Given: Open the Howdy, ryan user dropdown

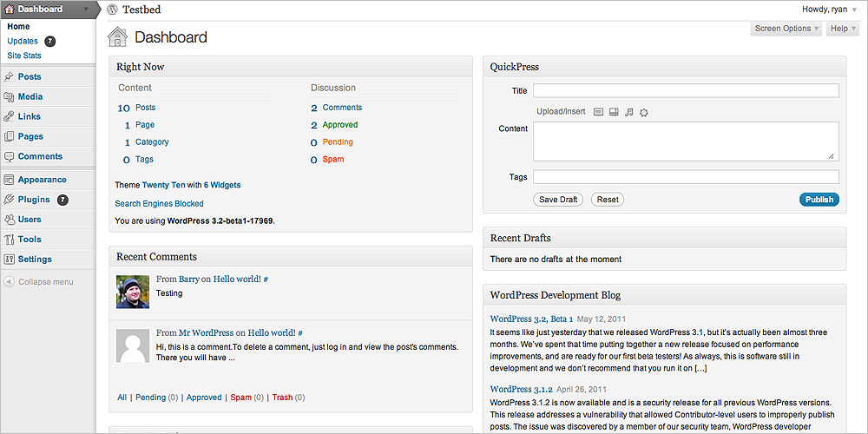Looking at the screenshot, I should 829,10.
